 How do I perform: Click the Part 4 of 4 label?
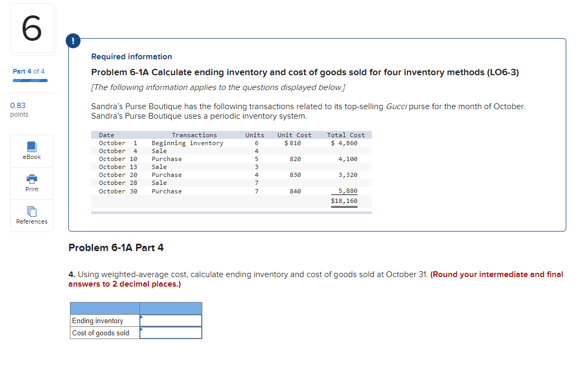click(x=29, y=72)
